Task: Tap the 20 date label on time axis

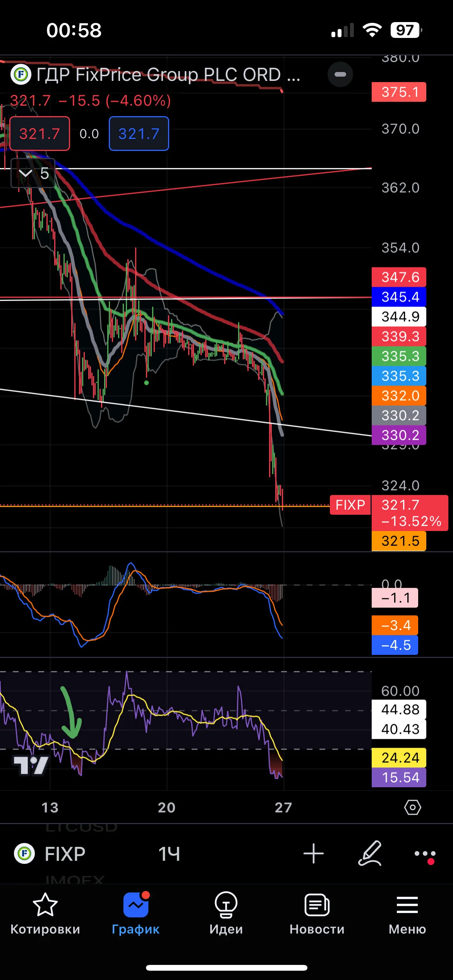Action: click(166, 807)
